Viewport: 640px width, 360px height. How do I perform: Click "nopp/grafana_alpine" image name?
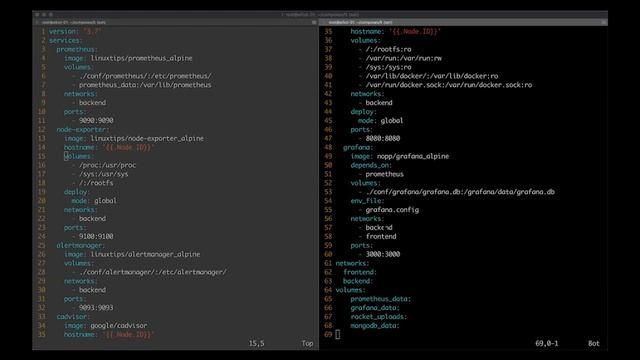pyautogui.click(x=413, y=157)
